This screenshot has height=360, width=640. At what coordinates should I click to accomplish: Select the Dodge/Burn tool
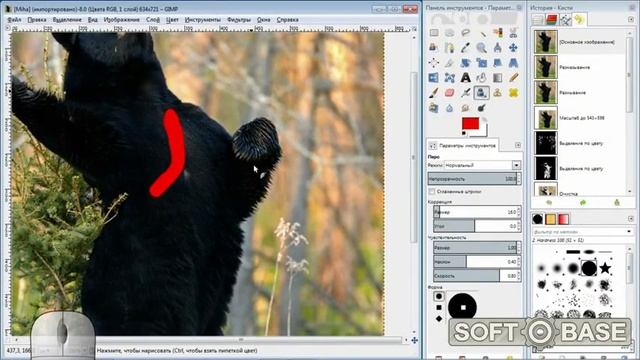coord(482,108)
